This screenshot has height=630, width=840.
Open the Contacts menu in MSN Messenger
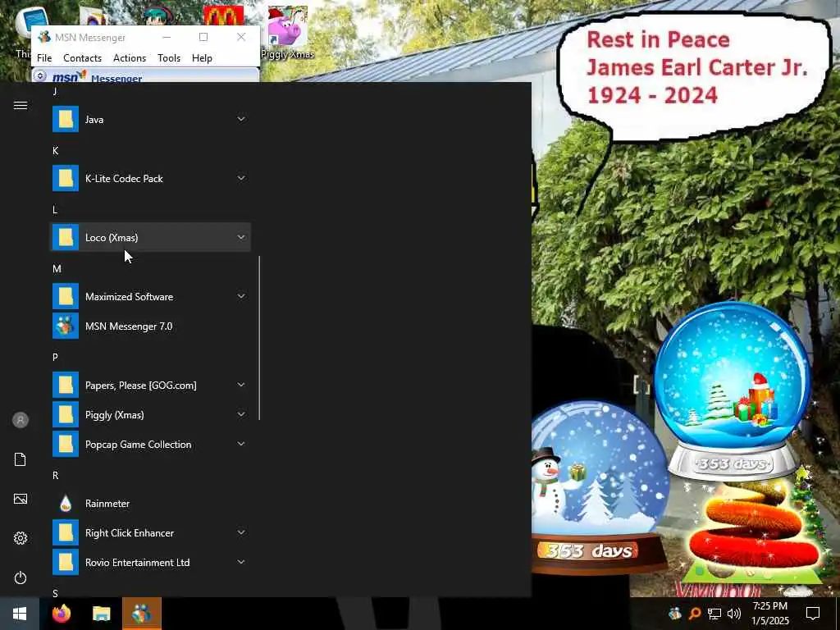pyautogui.click(x=83, y=58)
